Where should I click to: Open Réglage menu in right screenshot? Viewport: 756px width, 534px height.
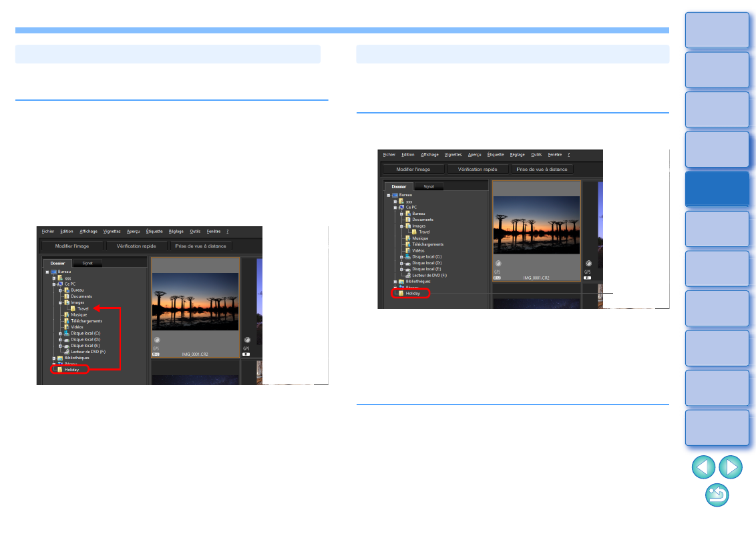(517, 155)
